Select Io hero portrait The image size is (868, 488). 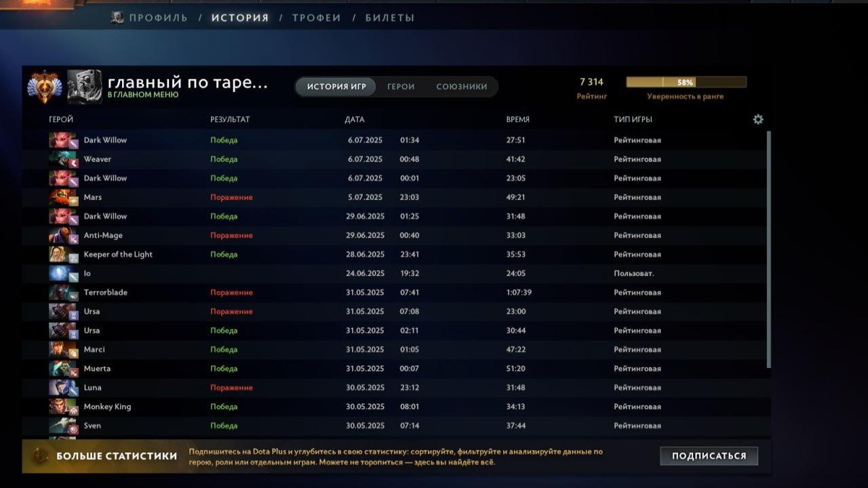coord(64,273)
